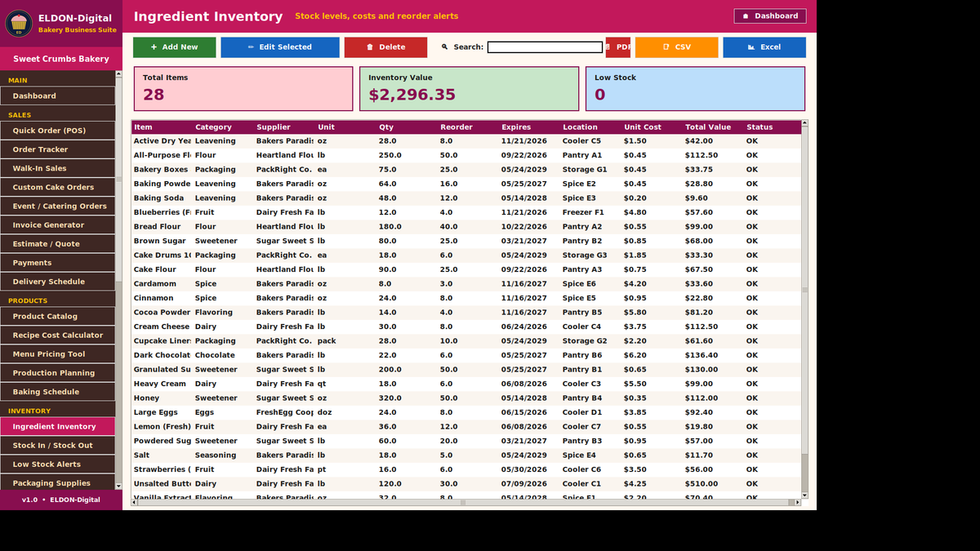980x551 pixels.
Task: Click Inventory Value $2,296.35 card
Action: point(469,89)
